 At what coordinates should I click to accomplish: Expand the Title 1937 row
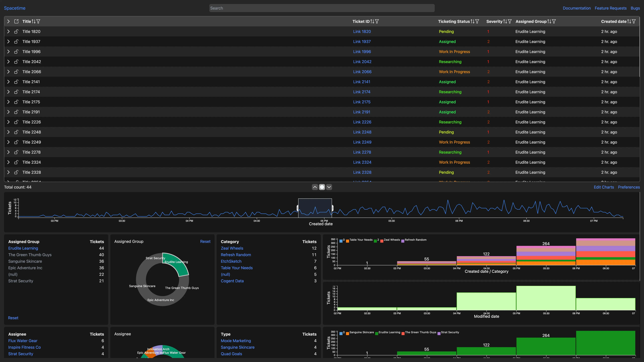[x=8, y=42]
